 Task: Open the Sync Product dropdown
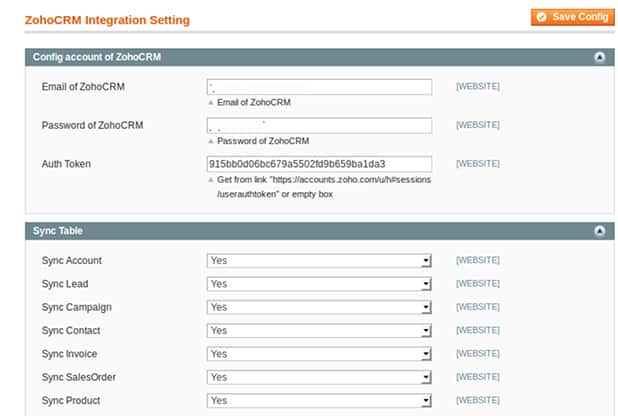pyautogui.click(x=319, y=400)
